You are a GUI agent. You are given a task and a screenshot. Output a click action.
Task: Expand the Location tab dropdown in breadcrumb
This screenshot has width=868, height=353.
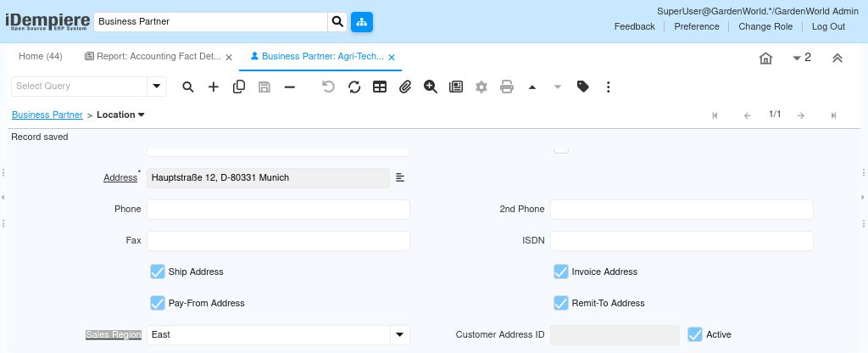coord(142,115)
